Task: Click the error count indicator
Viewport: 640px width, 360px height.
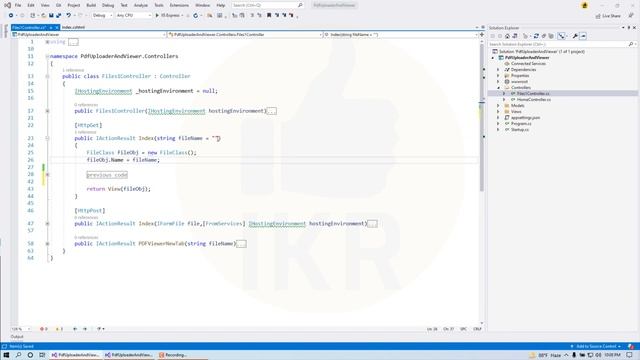Action: tap(43, 329)
